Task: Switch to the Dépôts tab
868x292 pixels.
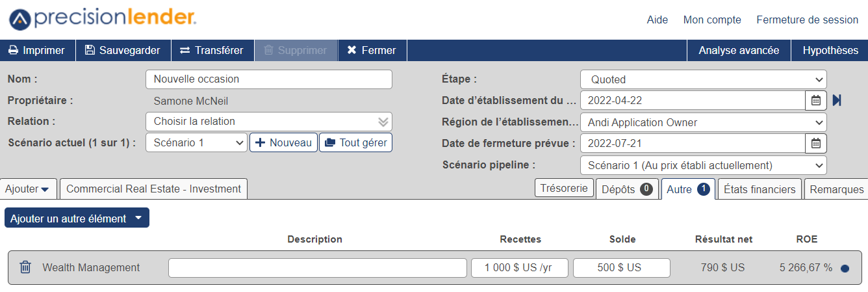Action: (627, 189)
